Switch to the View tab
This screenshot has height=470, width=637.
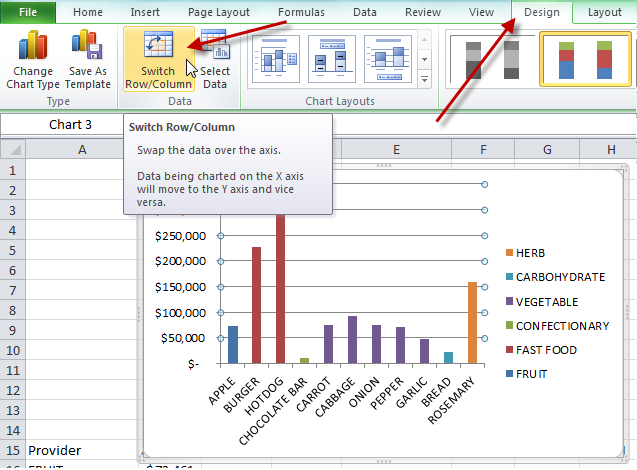(481, 12)
